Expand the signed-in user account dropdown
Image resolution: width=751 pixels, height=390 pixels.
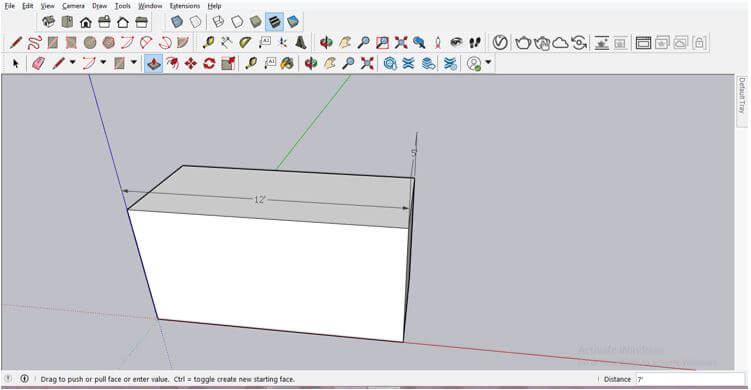[489, 62]
